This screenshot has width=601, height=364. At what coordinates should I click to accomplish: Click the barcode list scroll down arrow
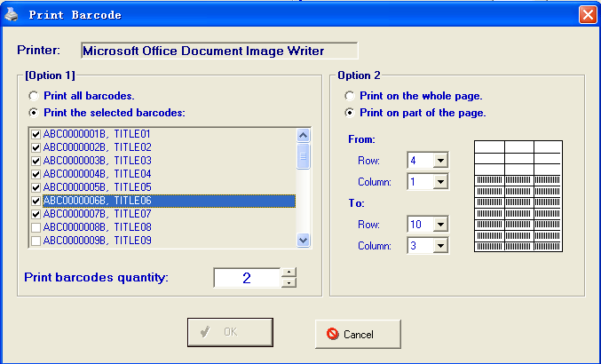303,241
